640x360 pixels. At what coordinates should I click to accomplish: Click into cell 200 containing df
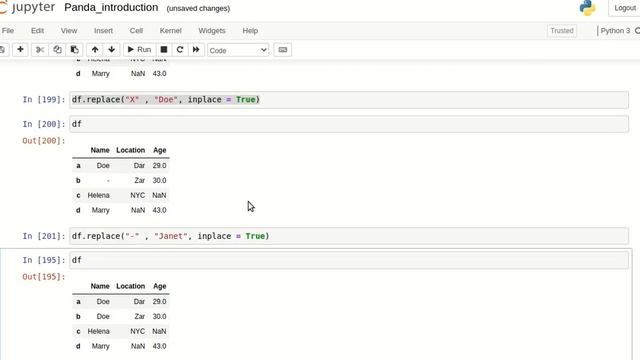(349, 124)
